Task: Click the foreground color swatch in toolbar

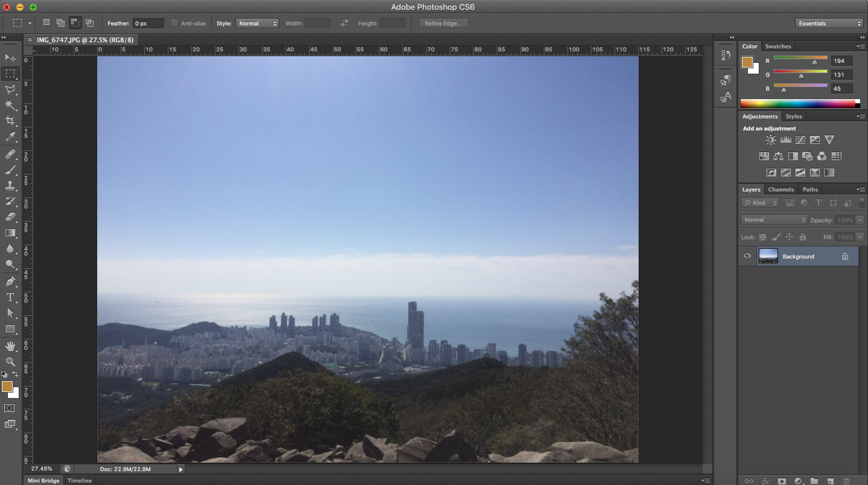Action: tap(7, 387)
